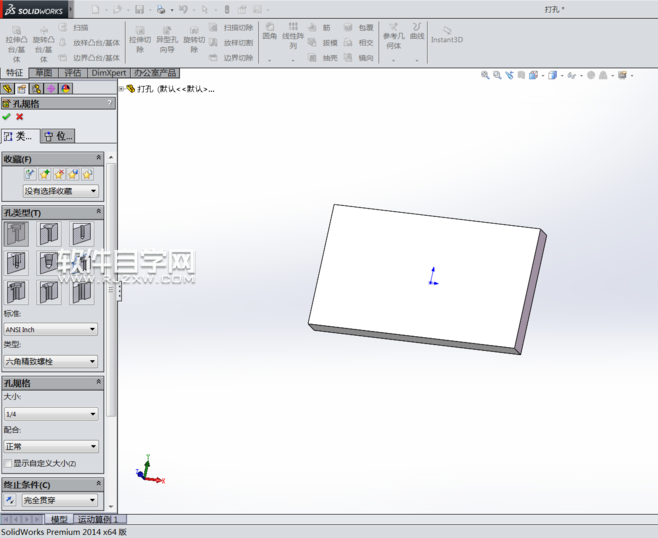Switch to the 评估 ribbon tab

point(73,73)
